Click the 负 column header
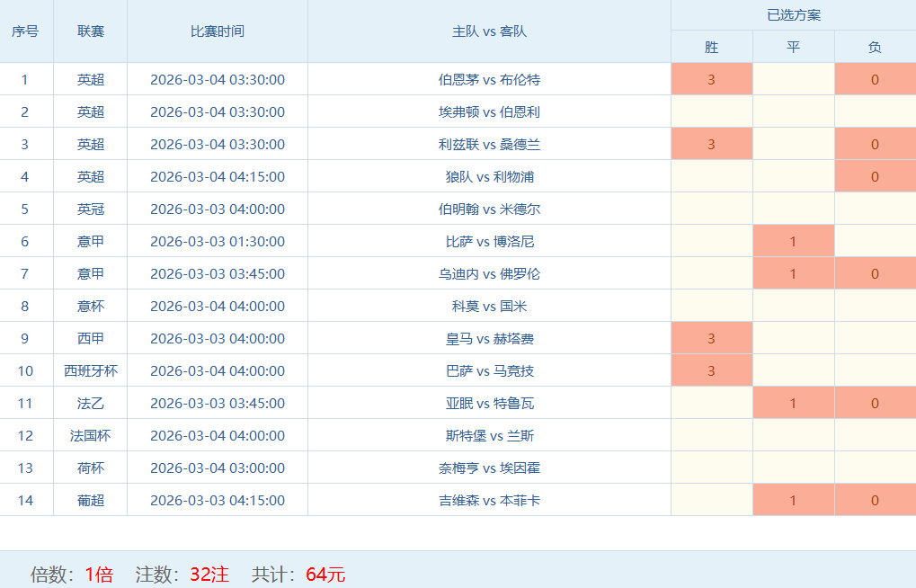916x588 pixels. coord(875,47)
